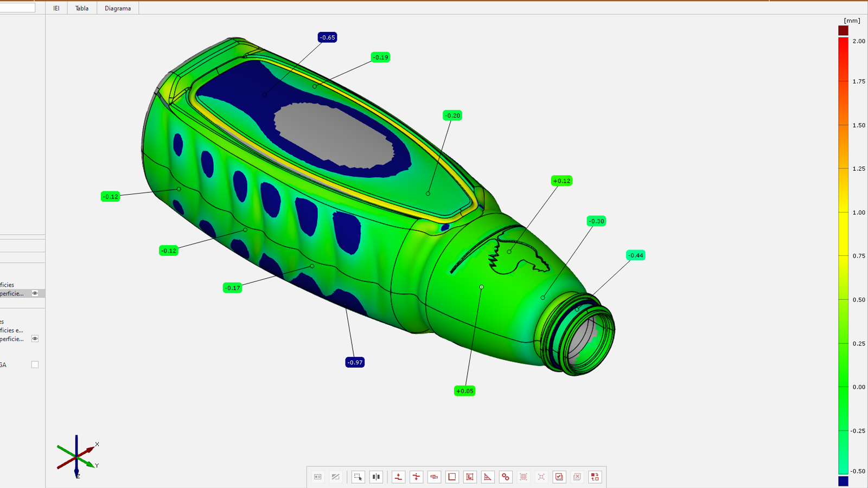Click the bracketed L frame tool icon

470,477
